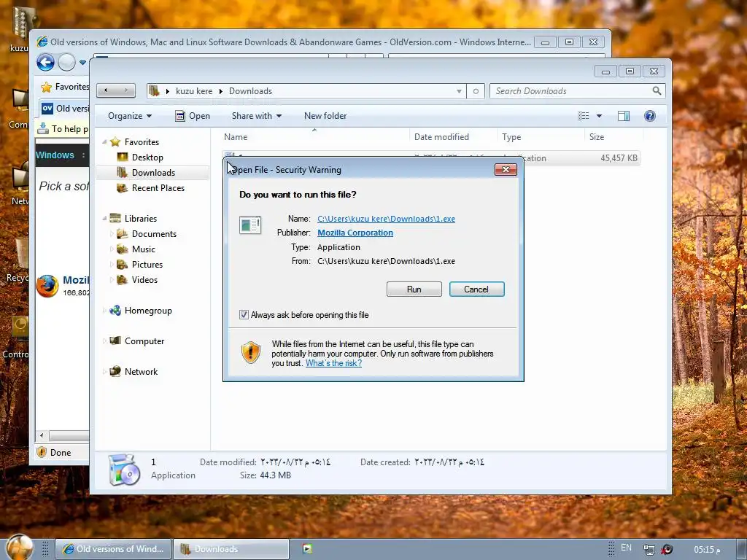Viewport: 747px width, 560px height.
Task: Collapse the Favorites tree arrow
Action: coord(104,142)
